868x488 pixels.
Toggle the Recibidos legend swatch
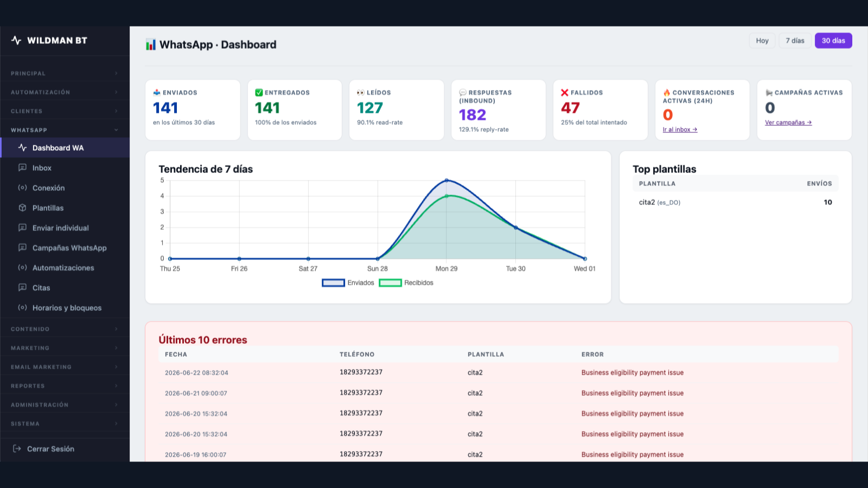coord(390,282)
